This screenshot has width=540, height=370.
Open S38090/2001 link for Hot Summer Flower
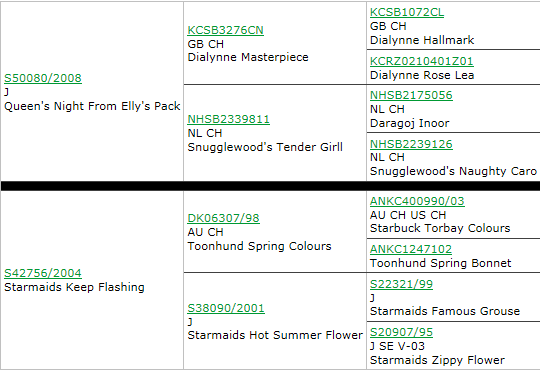[x=226, y=308]
